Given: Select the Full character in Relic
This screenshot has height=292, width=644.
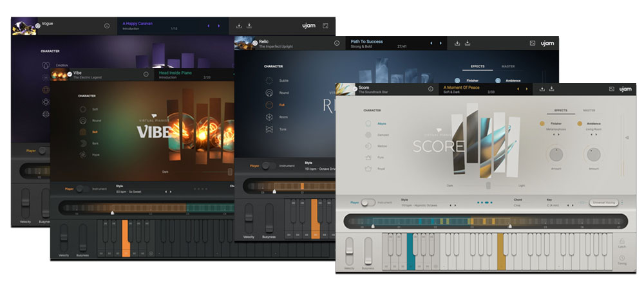Looking at the screenshot, I should click(x=276, y=105).
